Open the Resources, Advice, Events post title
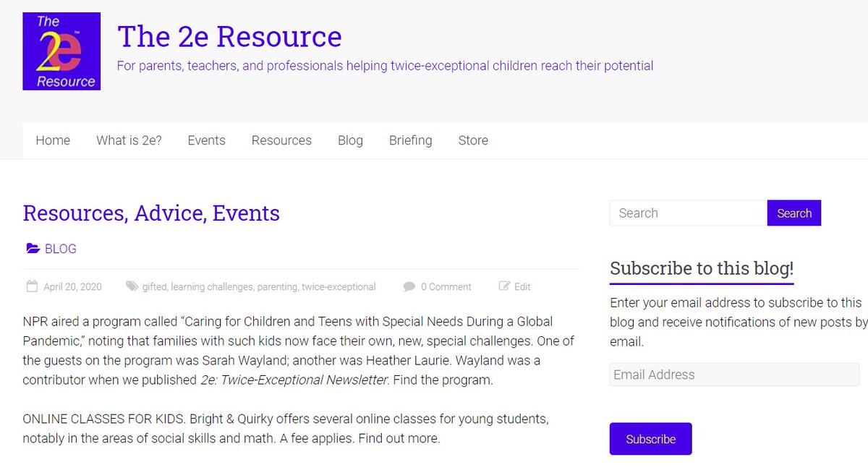The image size is (868, 470). coord(151,213)
